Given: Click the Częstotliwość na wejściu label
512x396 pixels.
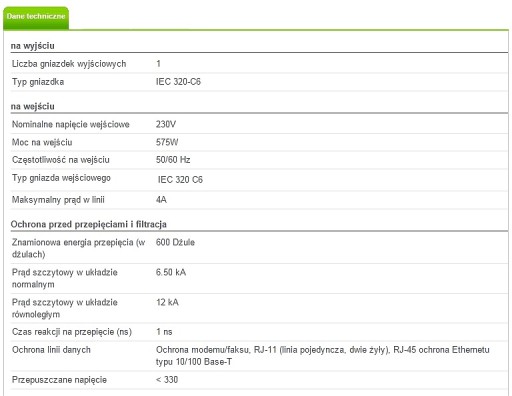Looking at the screenshot, I should tap(61, 160).
